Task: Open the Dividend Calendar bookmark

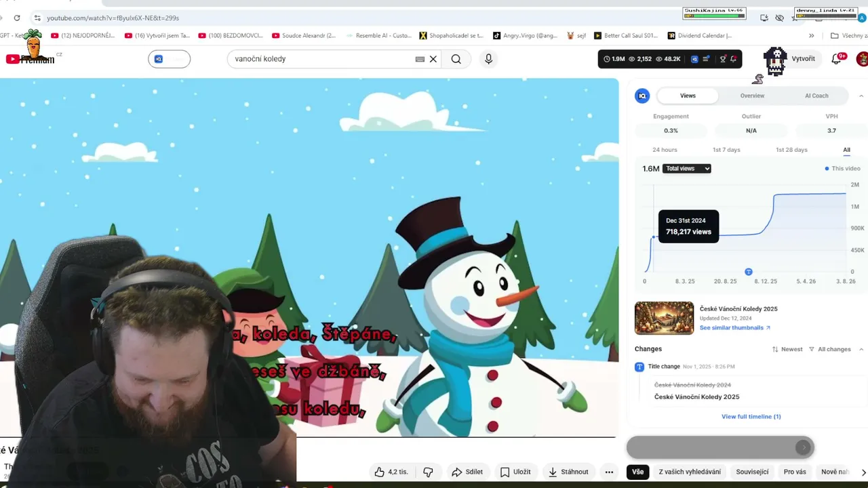Action: pos(700,35)
